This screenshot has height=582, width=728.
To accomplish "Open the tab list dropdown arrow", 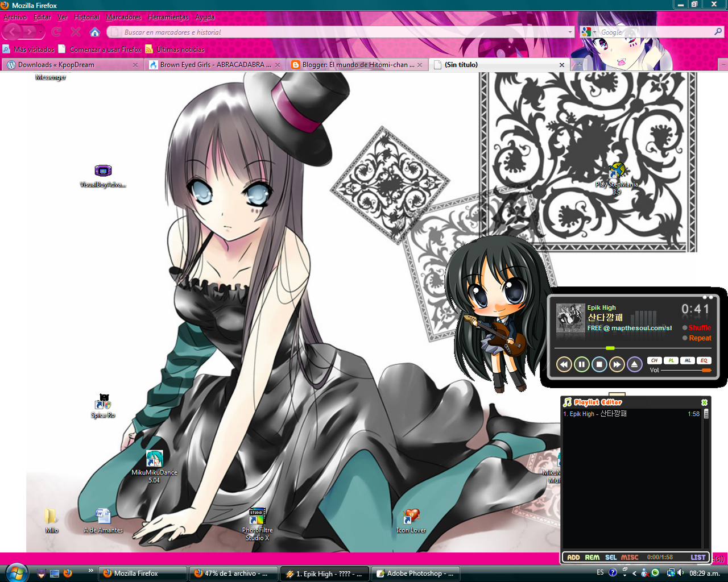I will [x=723, y=65].
